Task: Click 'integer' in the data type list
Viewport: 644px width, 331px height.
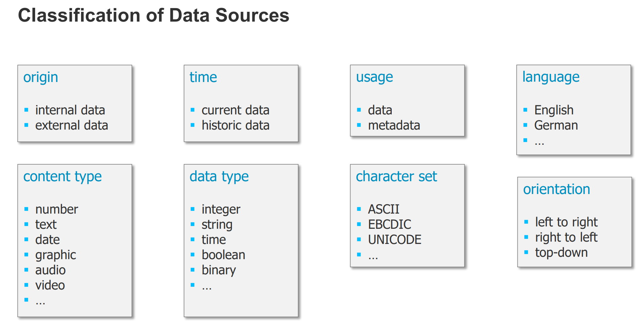Action: coord(221,209)
